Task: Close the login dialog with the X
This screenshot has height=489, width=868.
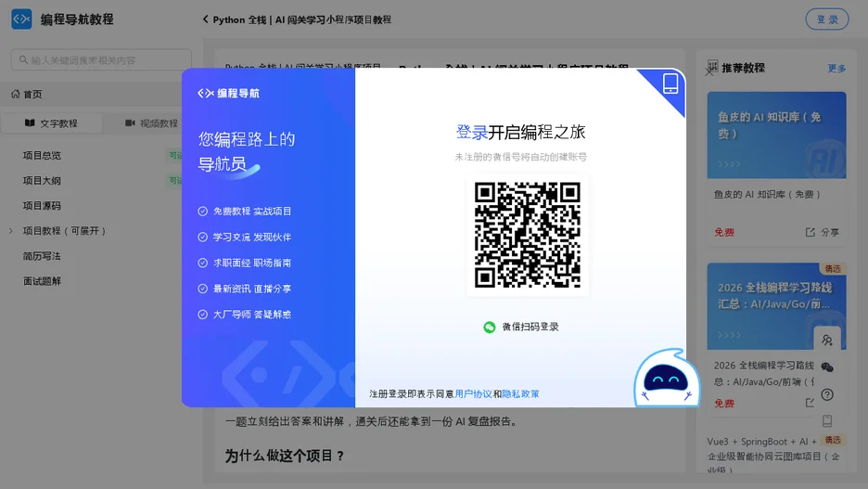Action: (x=709, y=71)
